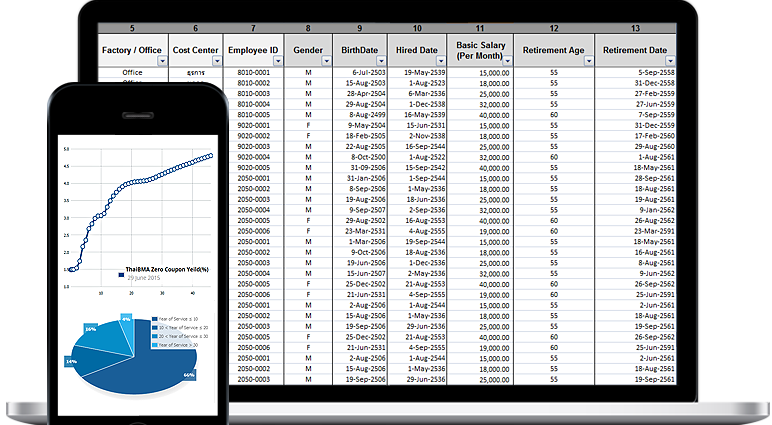Select column number 11 header cell
Viewport: 772px width, 425px height.
point(480,28)
